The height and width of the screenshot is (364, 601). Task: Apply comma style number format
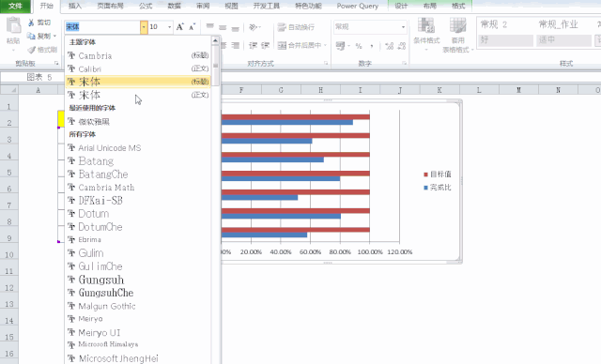click(x=372, y=46)
